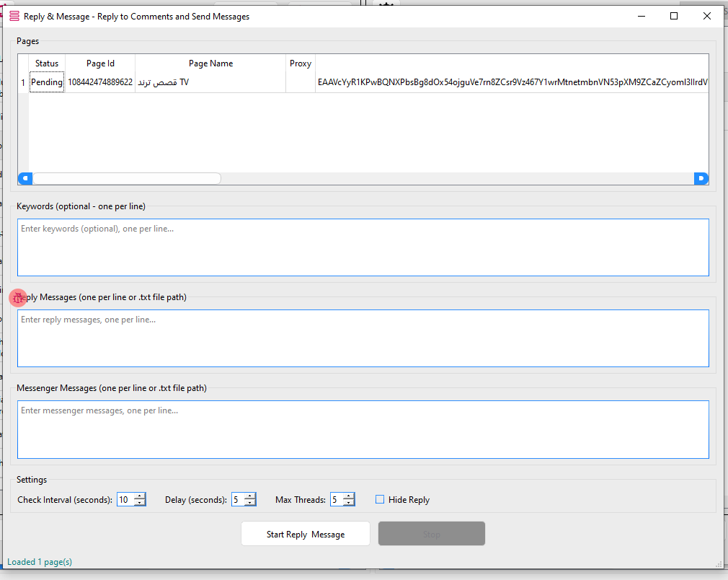The width and height of the screenshot is (728, 580).
Task: Select the Check Interval value field
Action: [x=125, y=499]
